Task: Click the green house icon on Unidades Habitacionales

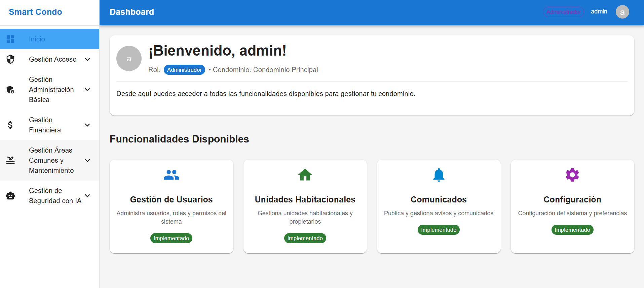Action: (x=305, y=175)
